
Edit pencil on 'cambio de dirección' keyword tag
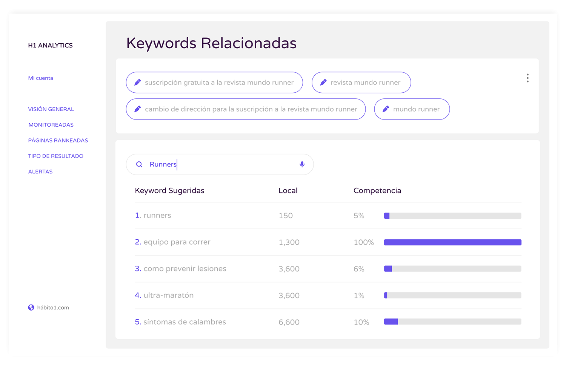pyautogui.click(x=138, y=109)
